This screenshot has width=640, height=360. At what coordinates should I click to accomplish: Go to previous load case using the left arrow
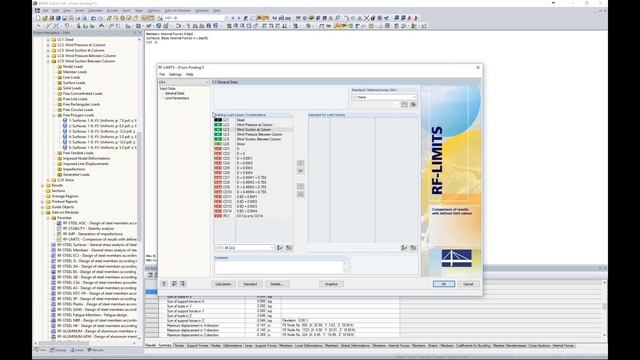233,18
